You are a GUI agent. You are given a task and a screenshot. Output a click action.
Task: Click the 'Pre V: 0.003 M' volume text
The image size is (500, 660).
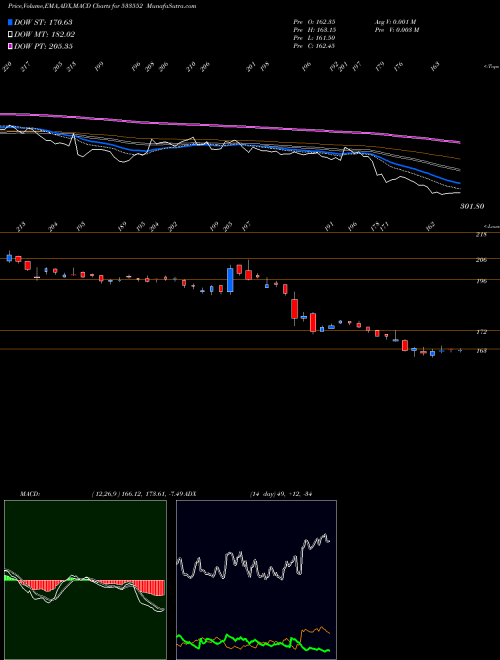[397, 30]
